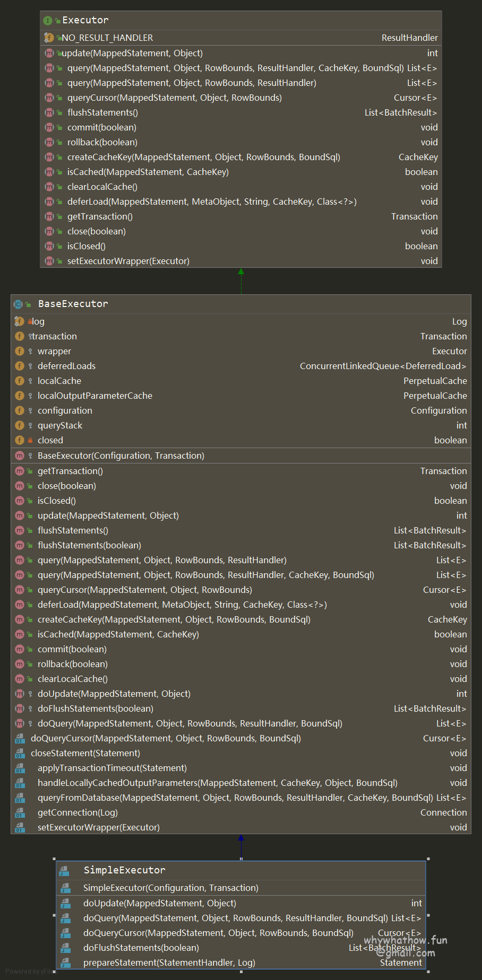Select handleLocallyCachedOutputParameters method
Viewport: 482px width, 980px height.
point(218,783)
